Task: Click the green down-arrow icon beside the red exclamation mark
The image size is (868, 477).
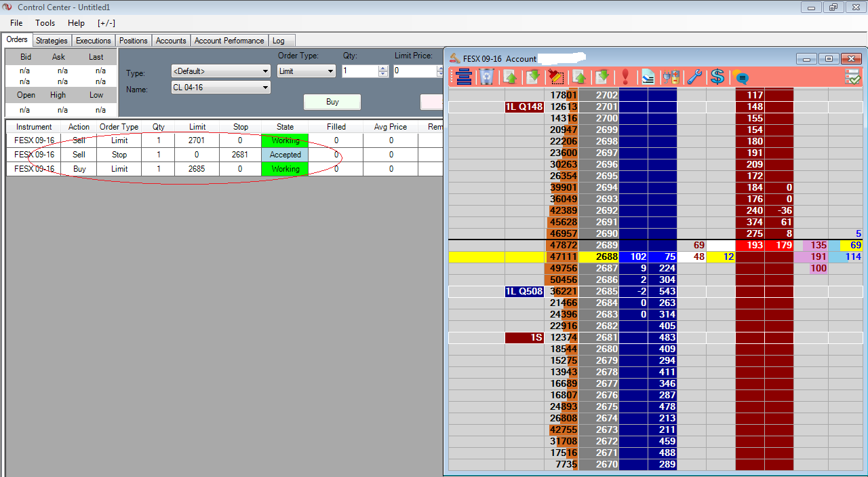Action: 601,77
